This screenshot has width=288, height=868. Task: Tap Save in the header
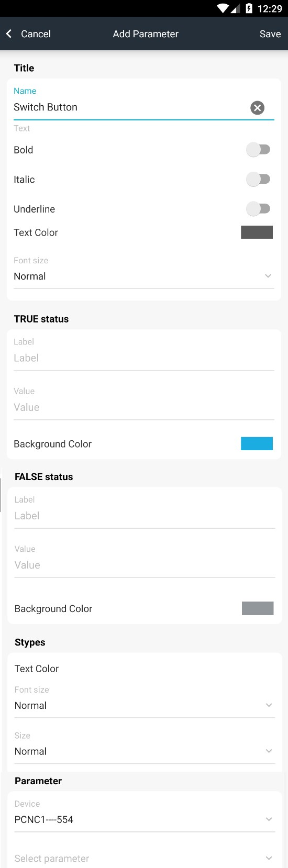pyautogui.click(x=270, y=34)
